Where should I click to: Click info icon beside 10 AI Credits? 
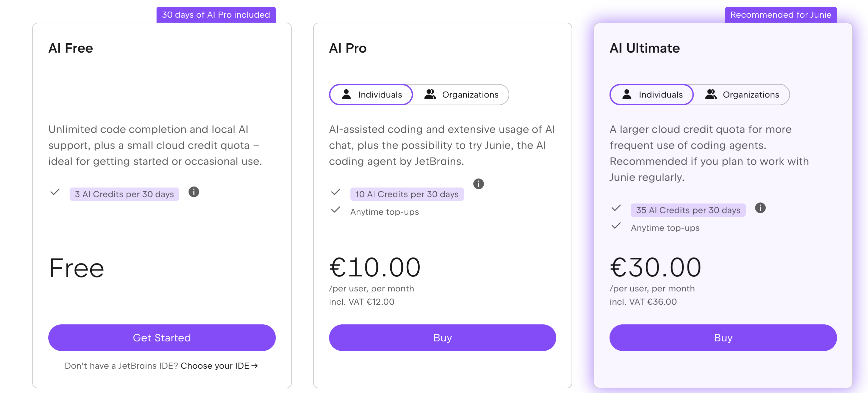tap(479, 184)
